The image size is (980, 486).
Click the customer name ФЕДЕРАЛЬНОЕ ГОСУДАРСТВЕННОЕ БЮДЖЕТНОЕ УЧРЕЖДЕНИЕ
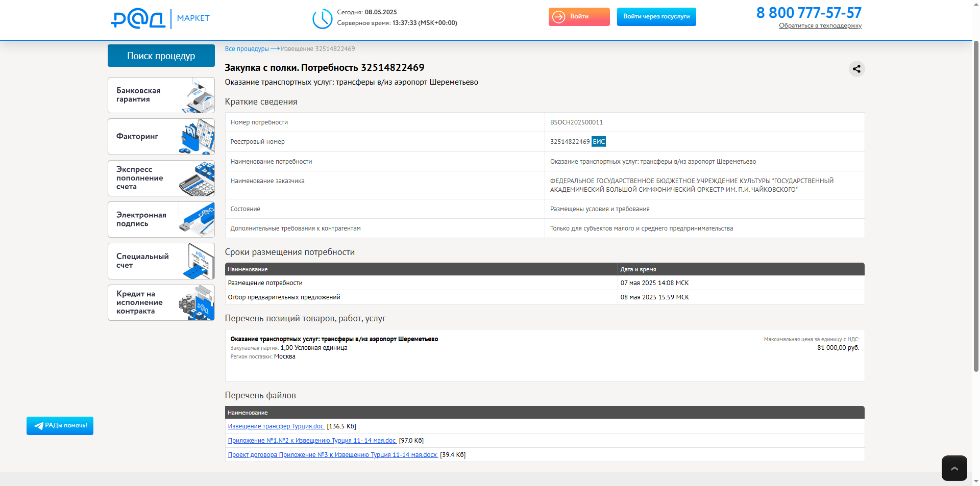click(692, 185)
